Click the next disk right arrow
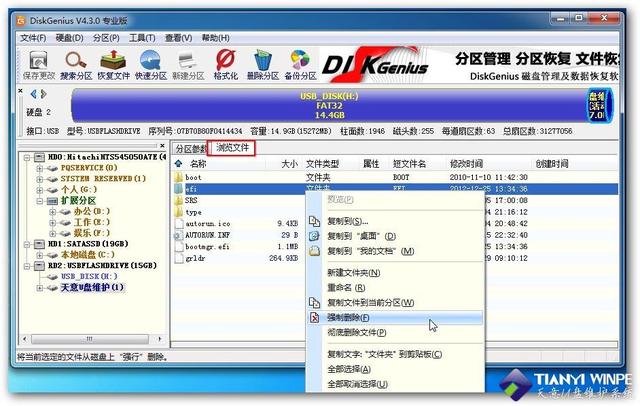Screen dimensions: 640x406 tap(43, 94)
